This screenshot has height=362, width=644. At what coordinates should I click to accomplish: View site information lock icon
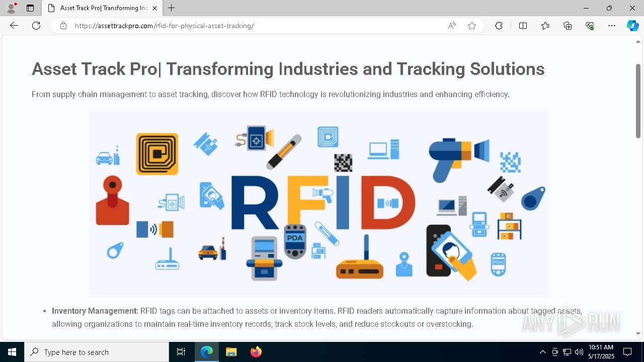pyautogui.click(x=63, y=26)
